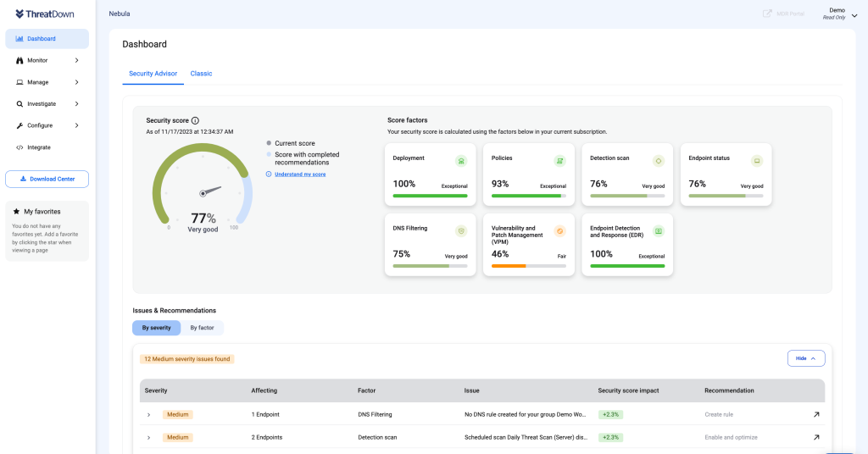This screenshot has height=454, width=868.
Task: Collapse issues with the Hide button
Action: (806, 358)
